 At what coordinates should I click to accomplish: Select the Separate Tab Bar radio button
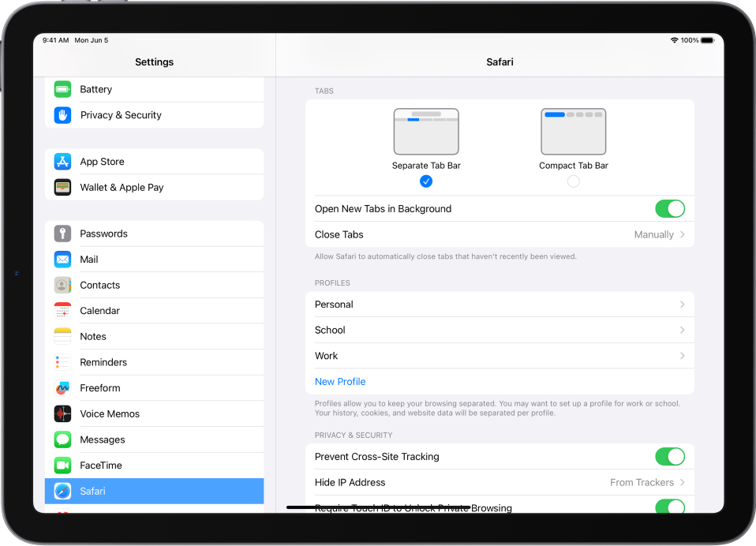click(x=425, y=181)
